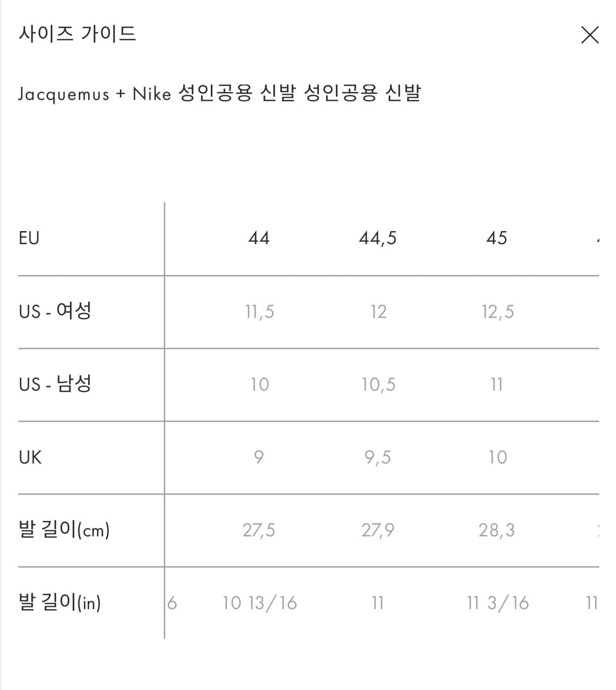Select US men's size 10,5
Image resolution: width=616 pixels, height=690 pixels.
[x=378, y=384]
